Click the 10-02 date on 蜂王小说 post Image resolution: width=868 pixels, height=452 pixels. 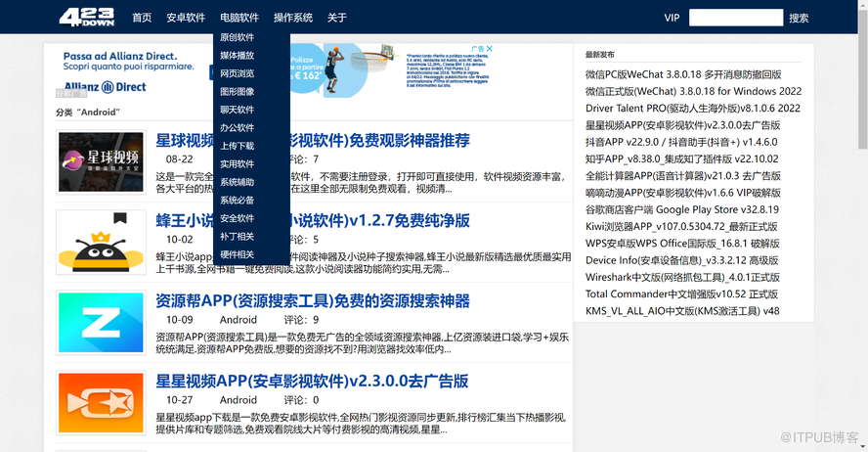tap(179, 240)
